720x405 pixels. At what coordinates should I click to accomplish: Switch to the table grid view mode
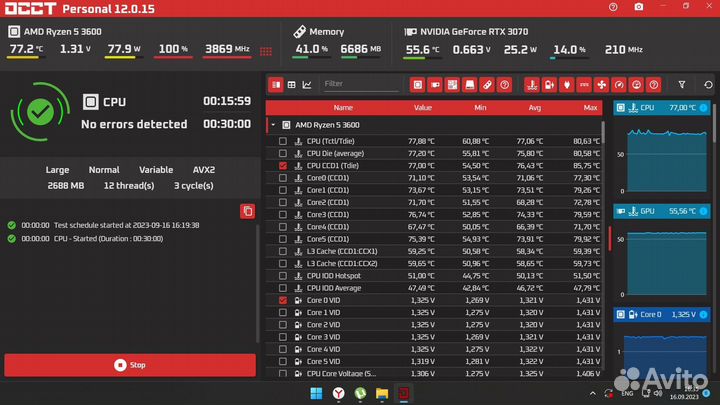click(x=292, y=84)
